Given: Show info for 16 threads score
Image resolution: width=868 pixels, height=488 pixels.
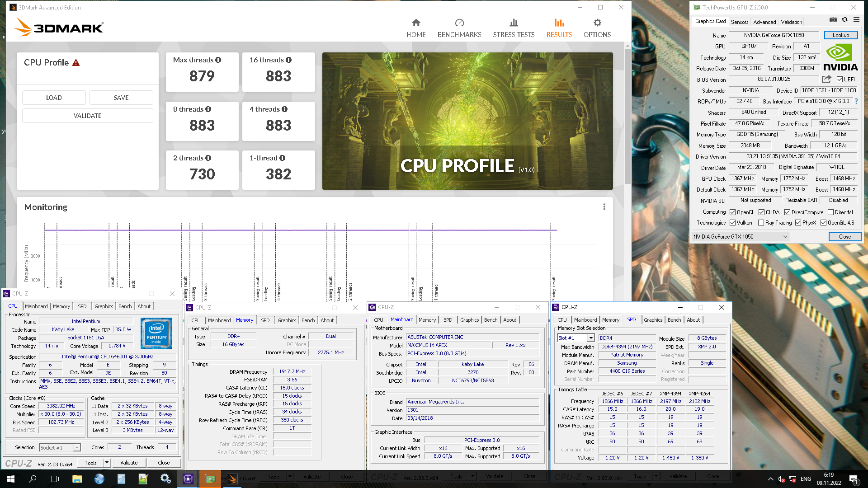Looking at the screenshot, I should coord(289,60).
